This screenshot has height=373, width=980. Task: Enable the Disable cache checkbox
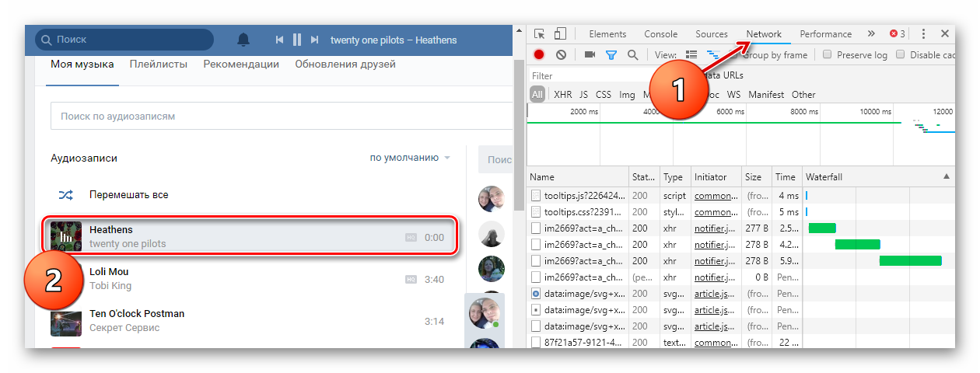pos(901,54)
